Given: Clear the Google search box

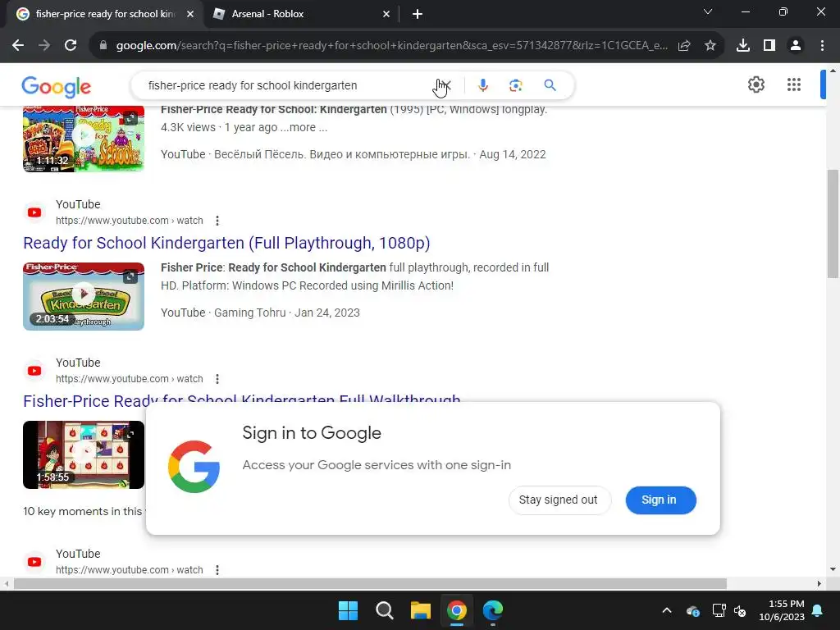Looking at the screenshot, I should [x=445, y=85].
